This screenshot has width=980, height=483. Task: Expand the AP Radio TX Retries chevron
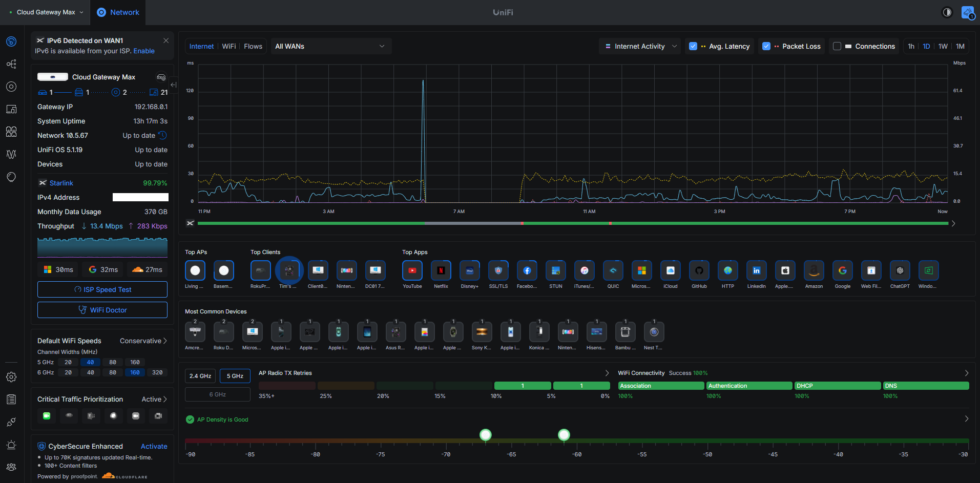click(607, 373)
